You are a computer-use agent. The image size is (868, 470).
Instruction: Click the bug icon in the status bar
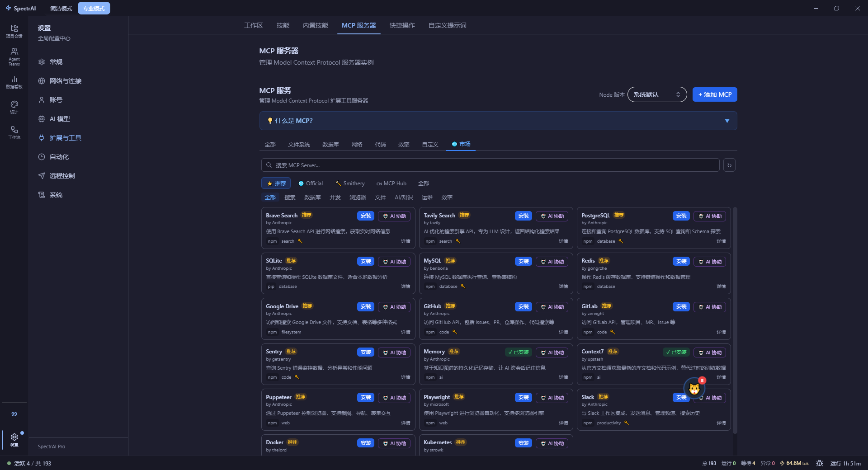point(820,463)
